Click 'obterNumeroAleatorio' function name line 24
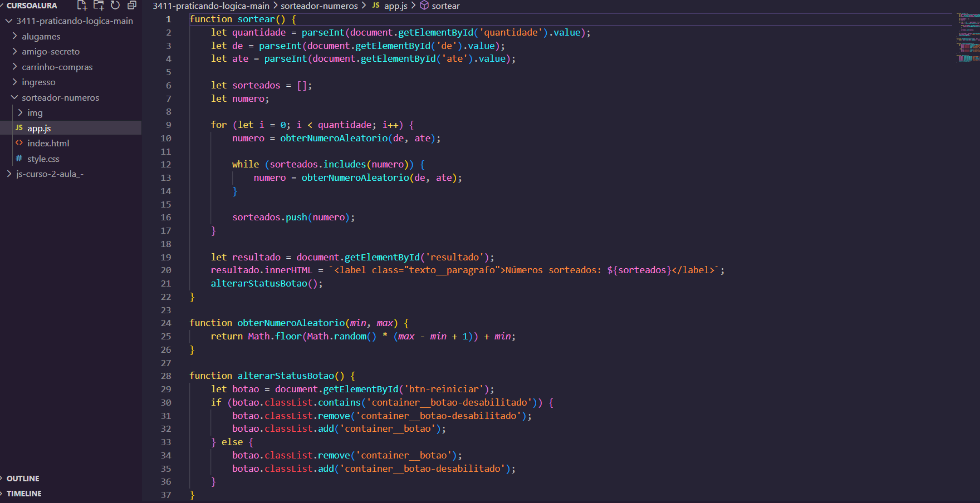The width and height of the screenshot is (980, 503). [291, 323]
